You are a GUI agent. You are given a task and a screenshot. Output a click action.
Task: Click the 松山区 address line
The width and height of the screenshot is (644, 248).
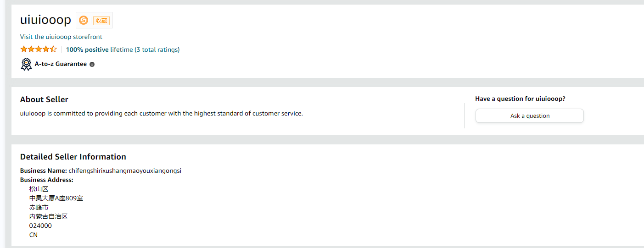tap(39, 189)
